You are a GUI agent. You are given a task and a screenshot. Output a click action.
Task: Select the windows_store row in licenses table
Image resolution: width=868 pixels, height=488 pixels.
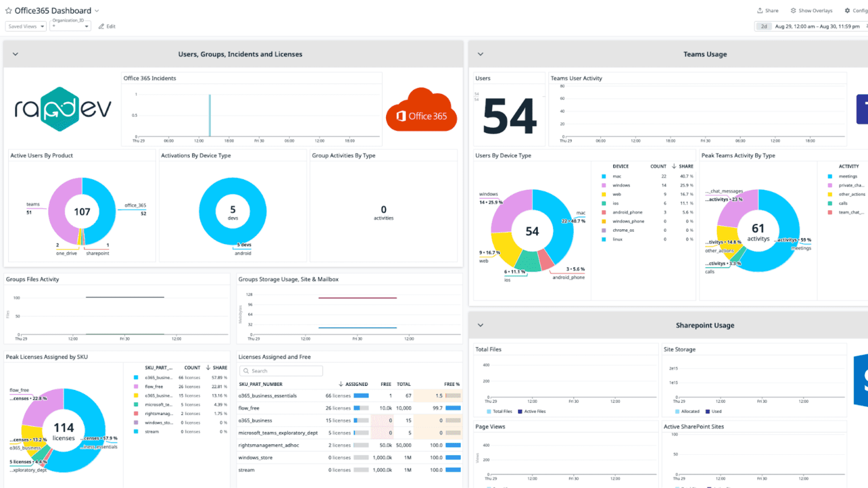(x=349, y=458)
